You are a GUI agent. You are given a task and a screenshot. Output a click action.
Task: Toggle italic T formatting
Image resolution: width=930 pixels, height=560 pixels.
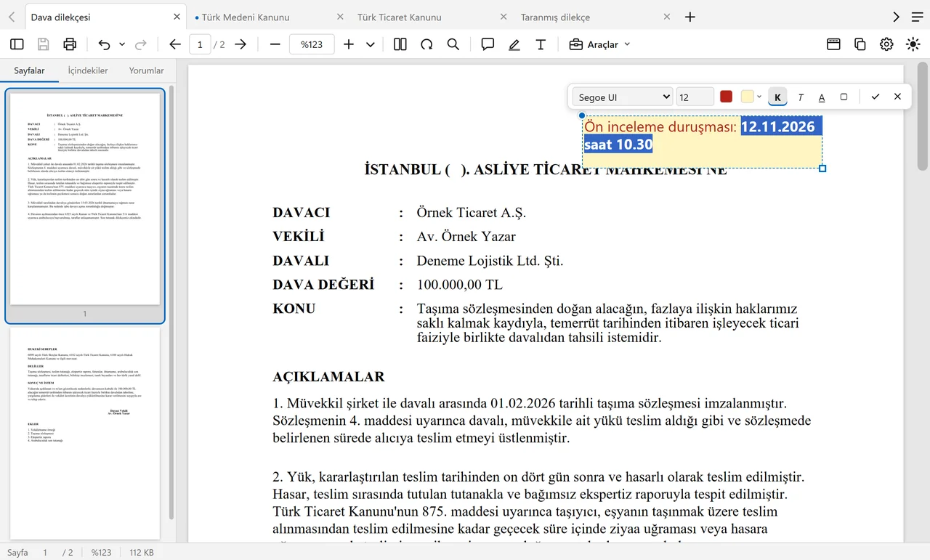click(x=800, y=97)
